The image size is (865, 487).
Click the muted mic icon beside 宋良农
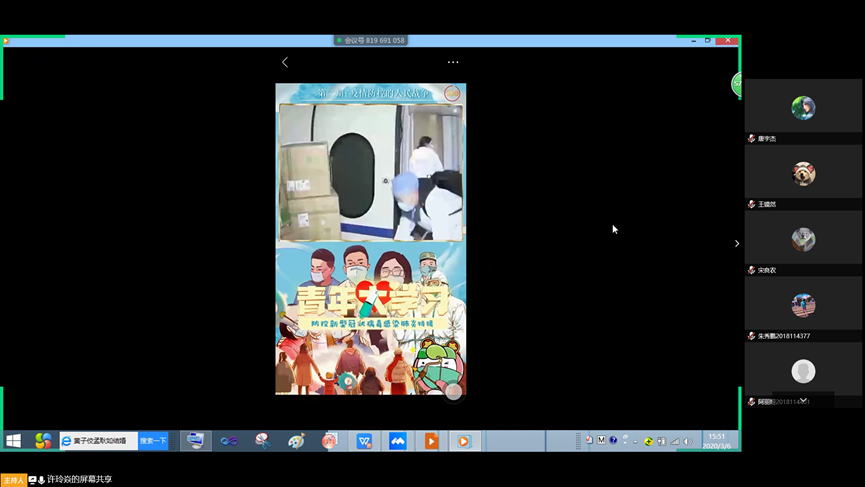(x=751, y=270)
